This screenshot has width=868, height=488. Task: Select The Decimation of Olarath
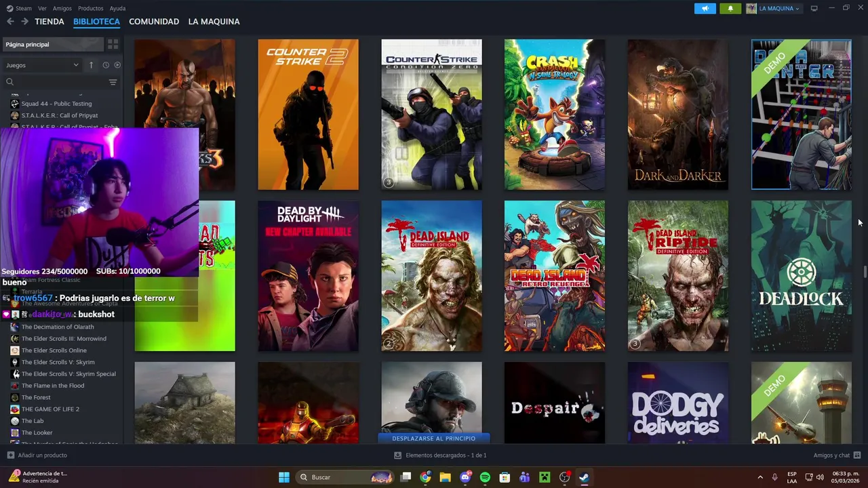58,327
